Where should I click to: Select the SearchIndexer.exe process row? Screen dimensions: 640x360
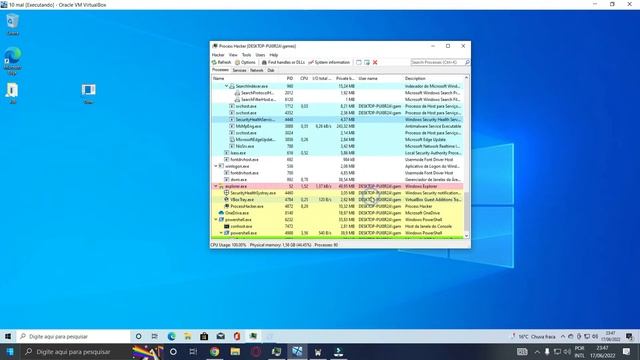click(x=338, y=86)
